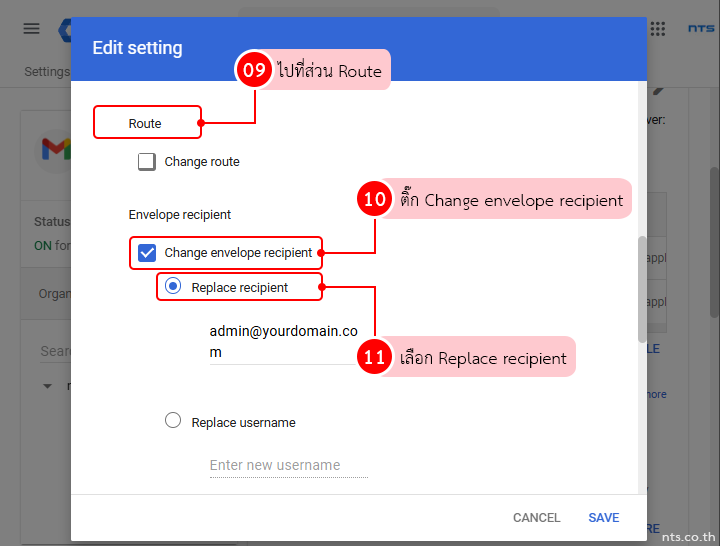Screen dimensions: 720x546
Task: Click the page's right-edge scrollbar
Action: point(714,242)
